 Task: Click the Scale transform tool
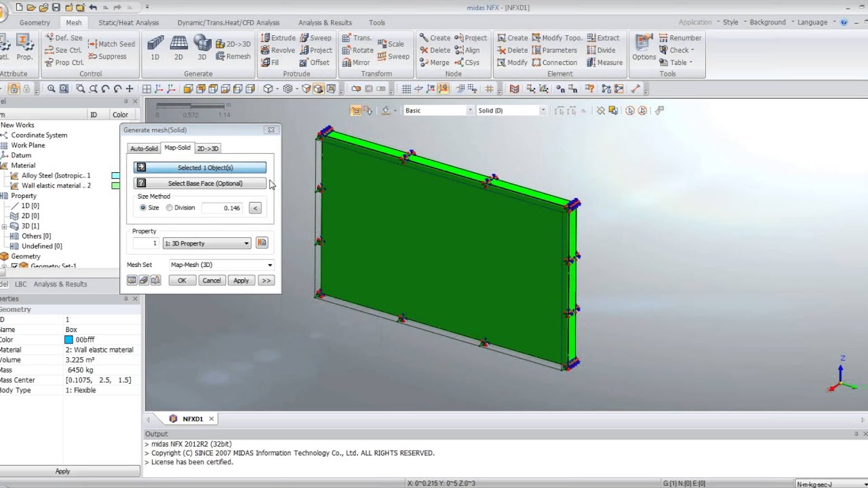(391, 44)
